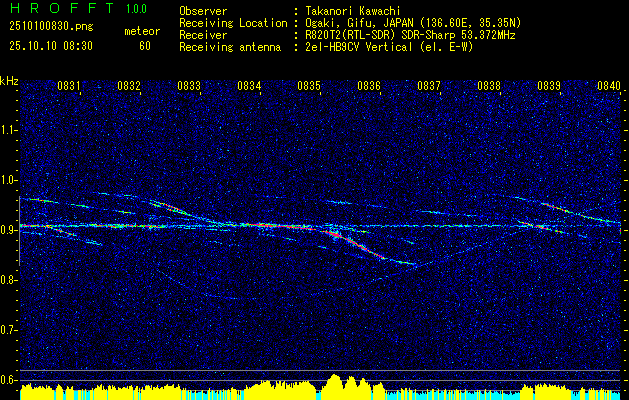The height and width of the screenshot is (400, 629).
Task: Select receiver text R820T2(RTL-SDR) SDR-Sharp 53.372MHz
Action: [410, 35]
